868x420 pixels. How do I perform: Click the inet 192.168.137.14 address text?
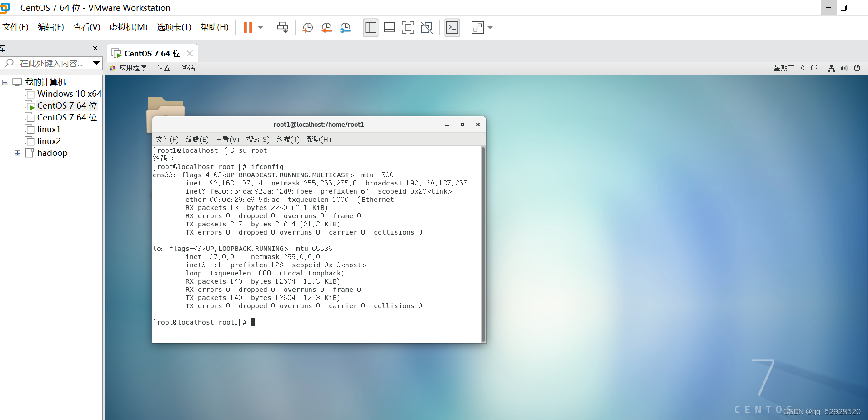click(224, 183)
